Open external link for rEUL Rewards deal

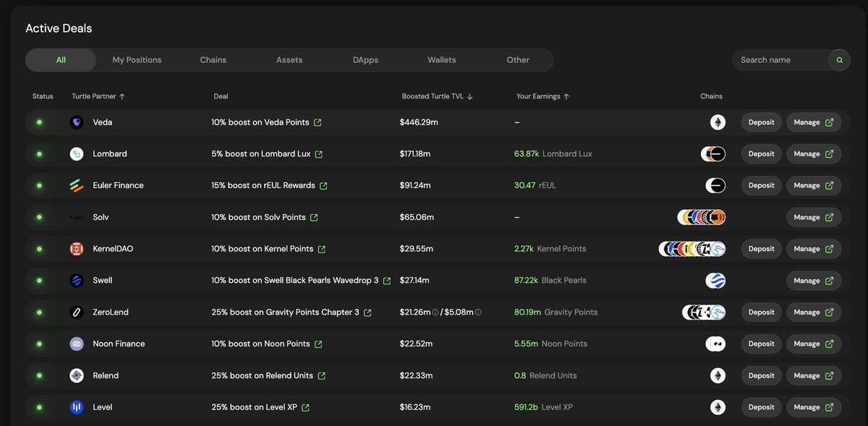(x=323, y=186)
